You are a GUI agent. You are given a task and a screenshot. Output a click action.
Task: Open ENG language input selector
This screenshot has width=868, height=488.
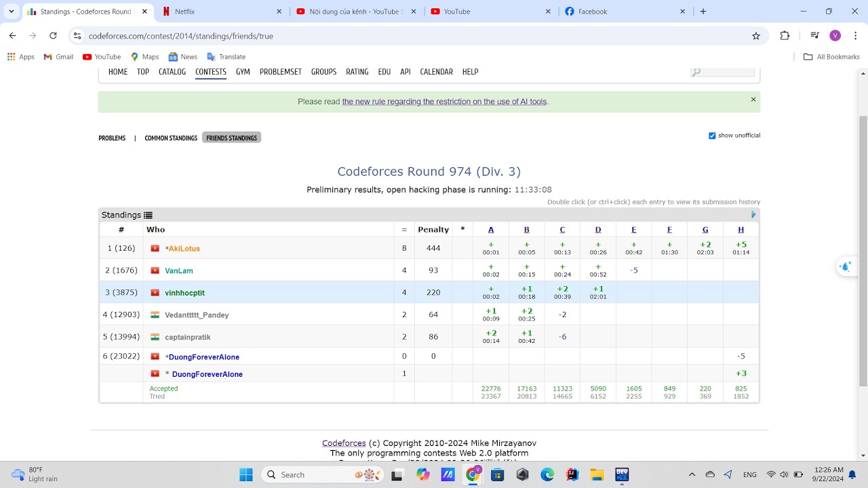pyautogui.click(x=750, y=474)
